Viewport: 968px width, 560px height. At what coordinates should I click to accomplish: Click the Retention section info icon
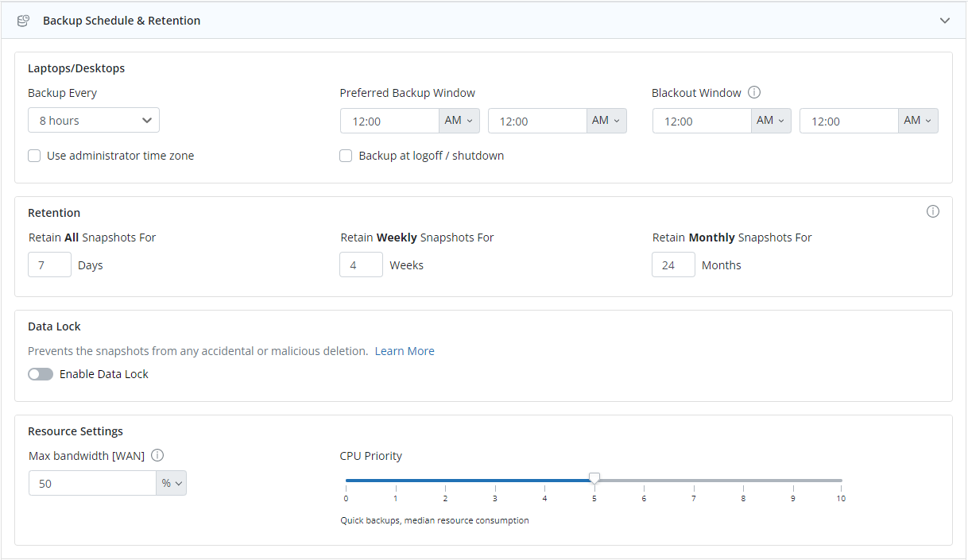click(x=933, y=211)
